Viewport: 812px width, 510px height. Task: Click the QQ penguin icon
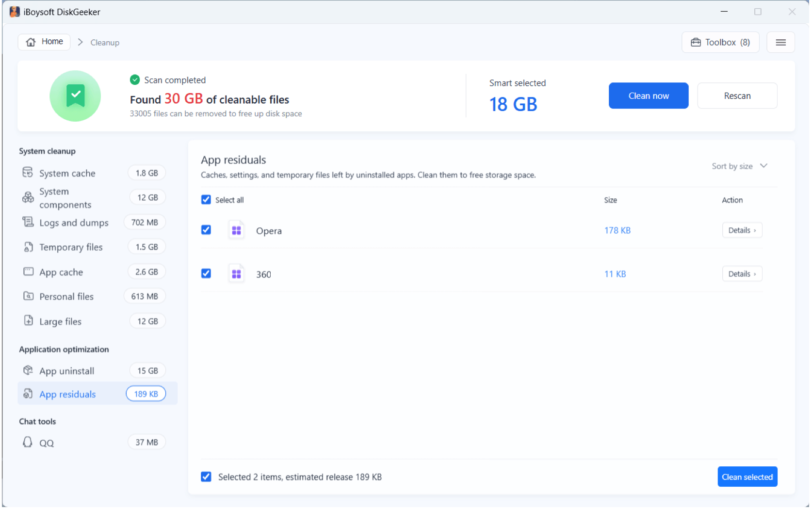(x=28, y=443)
